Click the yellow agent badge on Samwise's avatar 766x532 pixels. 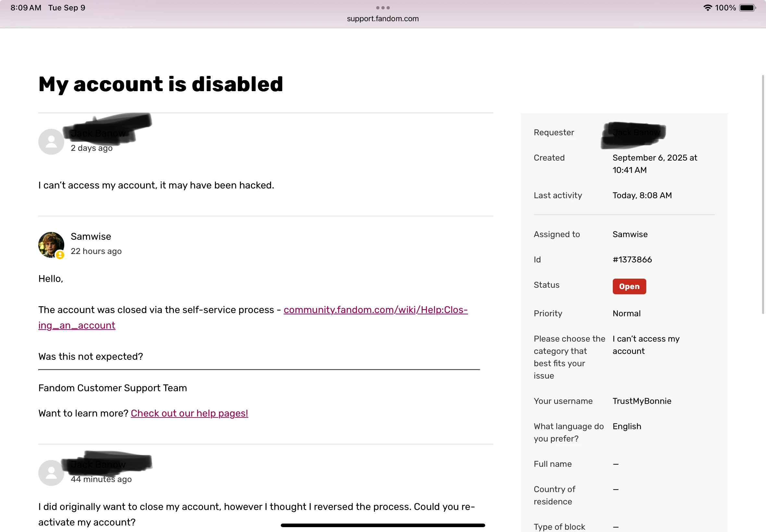(60, 255)
